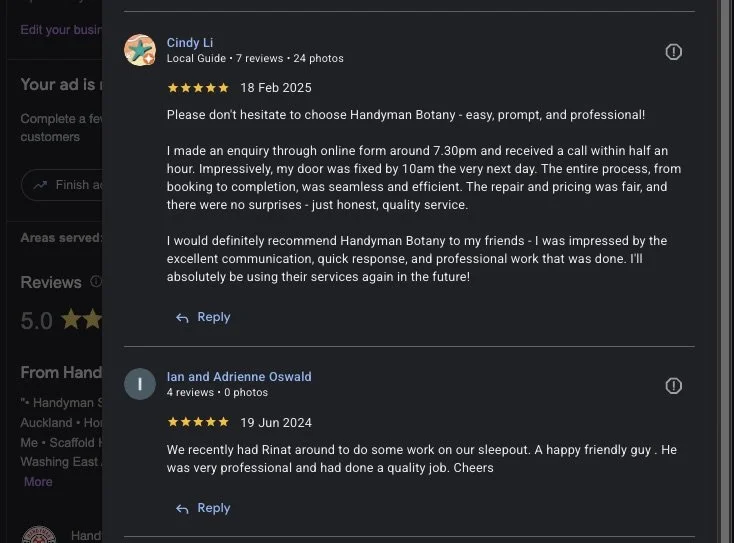Flag Cindy Li's review as inappropriate
This screenshot has width=734, height=543.
pyautogui.click(x=673, y=52)
